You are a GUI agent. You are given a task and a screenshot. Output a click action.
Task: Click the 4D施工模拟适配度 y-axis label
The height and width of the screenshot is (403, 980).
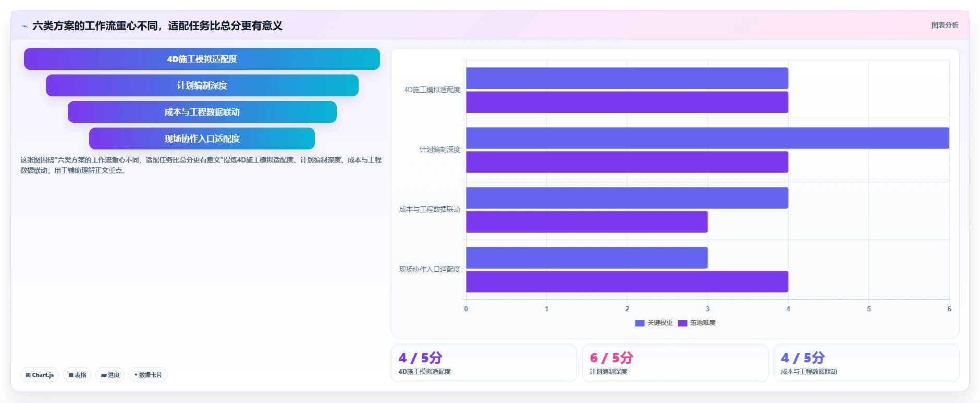[432, 90]
